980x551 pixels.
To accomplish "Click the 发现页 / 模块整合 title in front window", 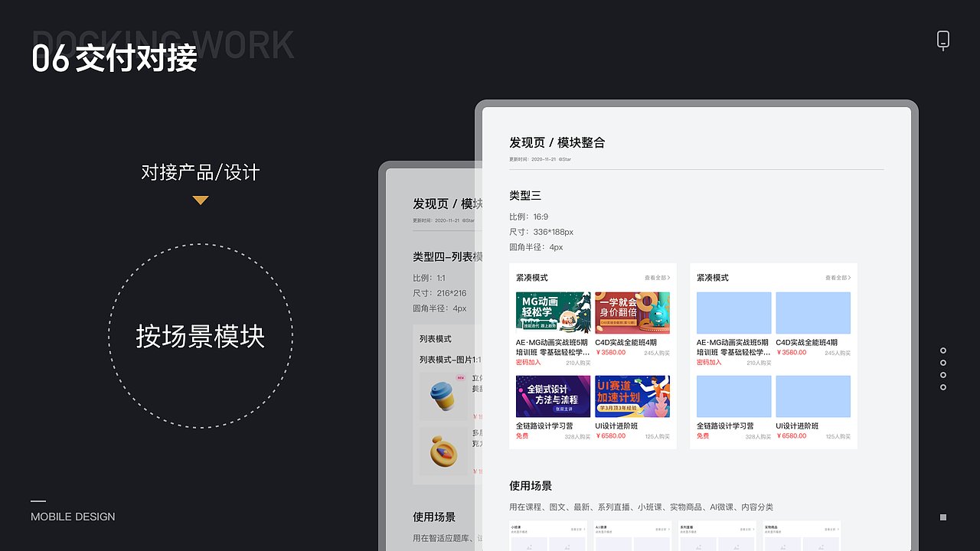I will pyautogui.click(x=557, y=142).
